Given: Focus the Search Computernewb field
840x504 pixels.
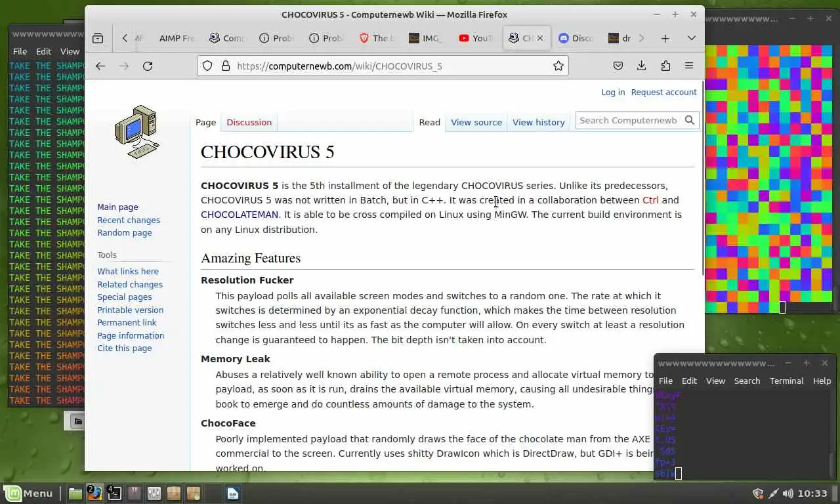Looking at the screenshot, I should 629,120.
